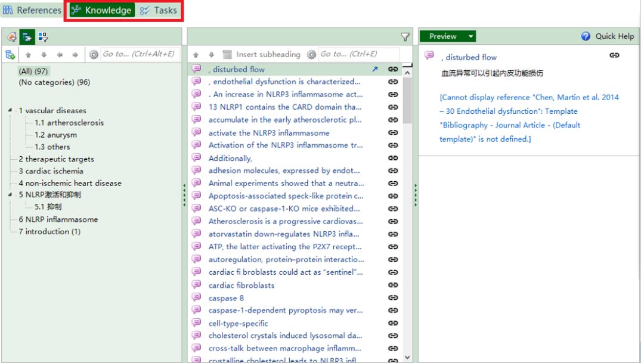Viewport: 644px width, 363px height.
Task: Click Insert subheading button
Action: pos(262,54)
